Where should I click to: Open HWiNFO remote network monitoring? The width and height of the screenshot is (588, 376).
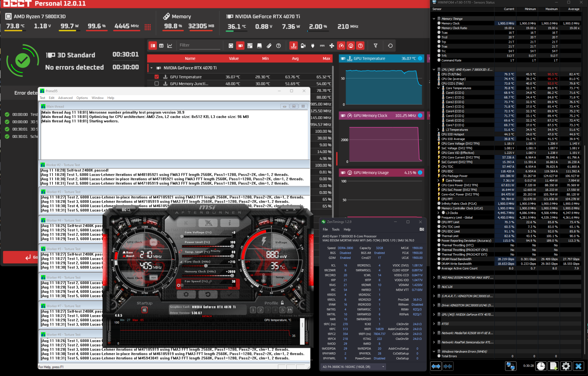pos(511,366)
